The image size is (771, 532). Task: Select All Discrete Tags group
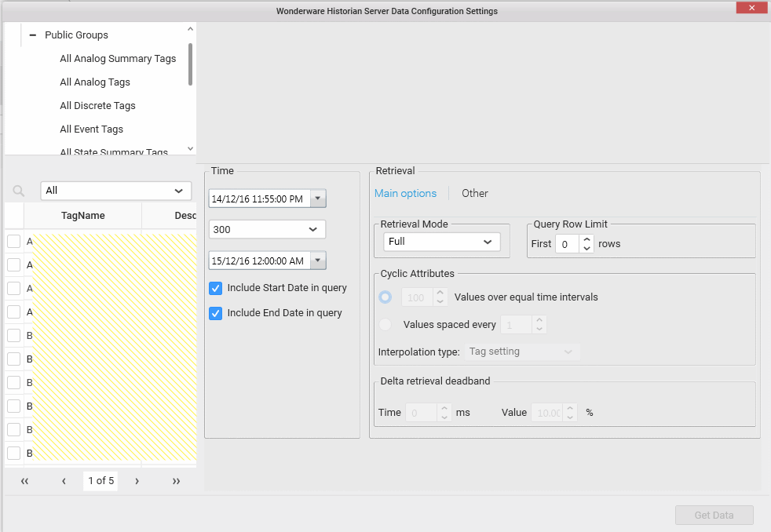[97, 106]
